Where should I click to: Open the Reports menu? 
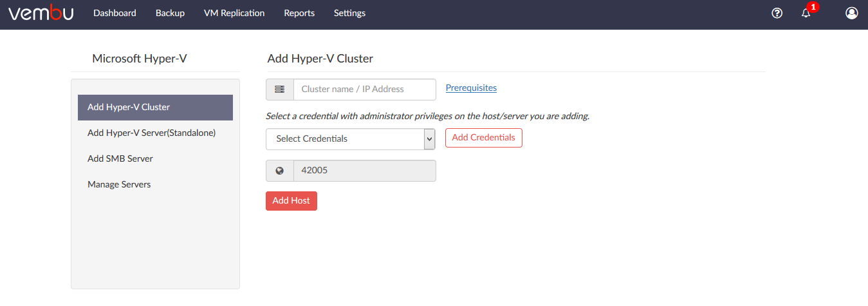coord(299,13)
